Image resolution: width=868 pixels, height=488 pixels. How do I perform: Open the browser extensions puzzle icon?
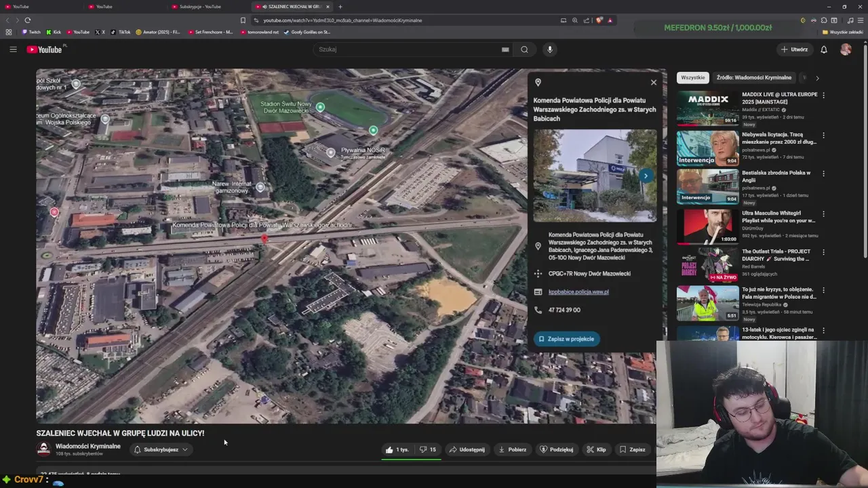point(824,20)
